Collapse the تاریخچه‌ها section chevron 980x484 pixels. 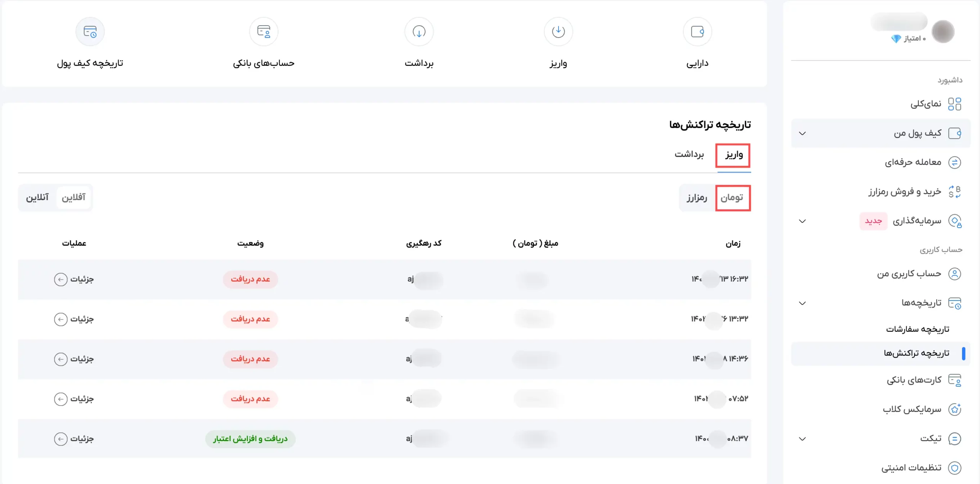click(x=802, y=303)
